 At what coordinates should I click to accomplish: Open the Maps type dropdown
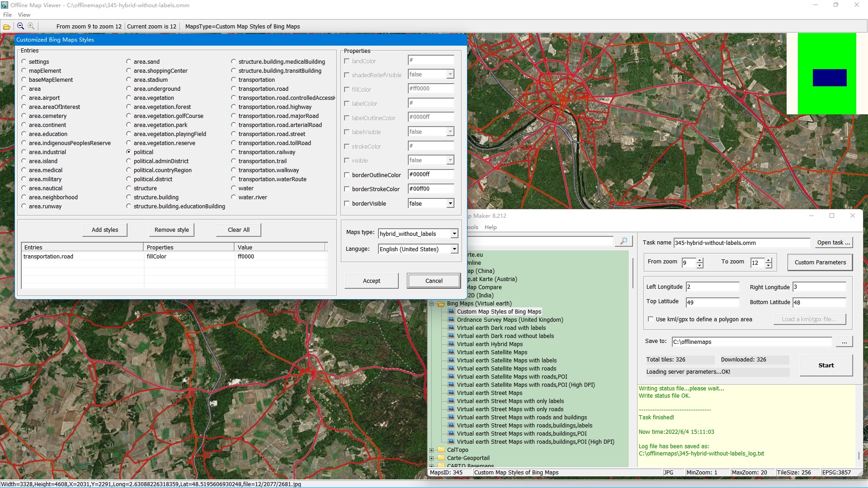pos(454,234)
